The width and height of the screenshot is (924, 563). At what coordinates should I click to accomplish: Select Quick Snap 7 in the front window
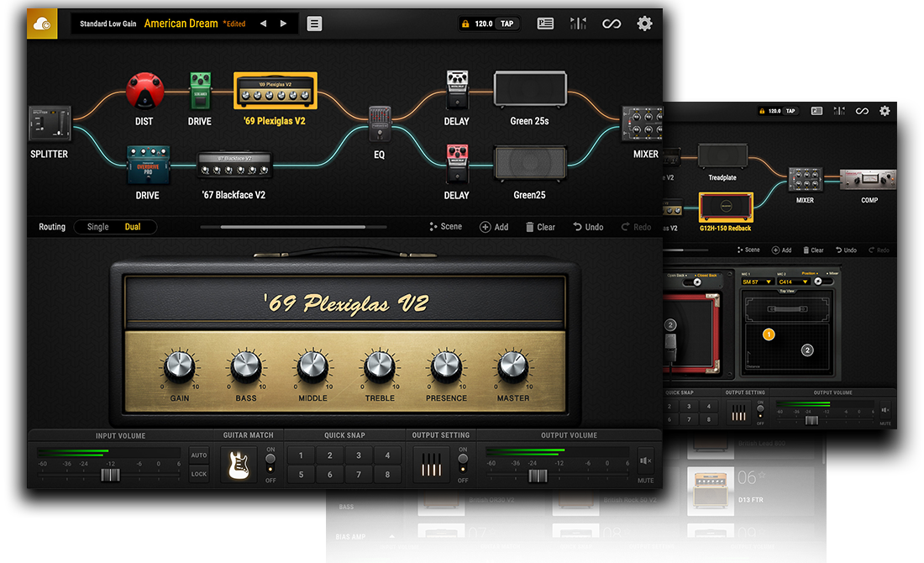point(359,474)
